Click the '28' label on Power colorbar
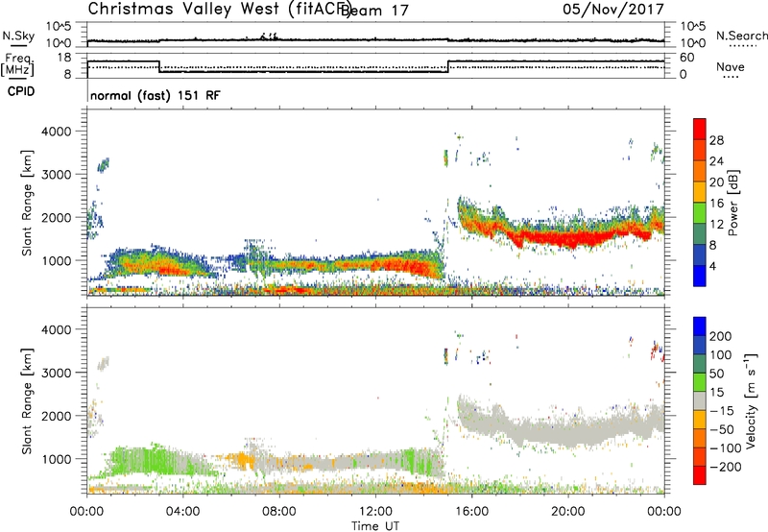Viewport: 768px width, 532px height. click(x=716, y=140)
